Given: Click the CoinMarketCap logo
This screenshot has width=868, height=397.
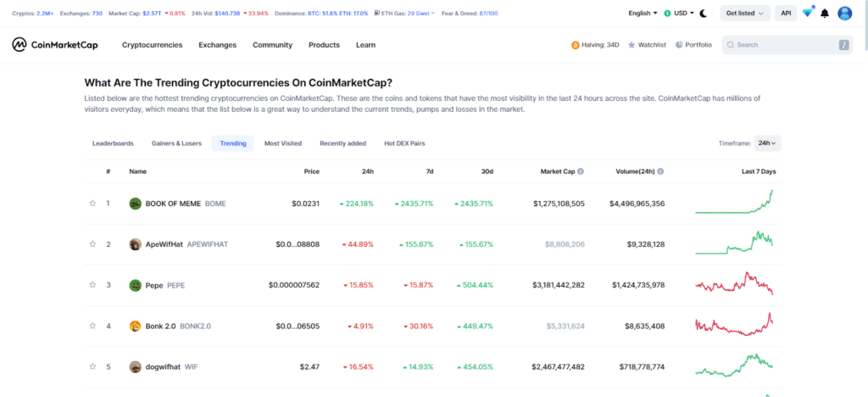Looking at the screenshot, I should 55,45.
